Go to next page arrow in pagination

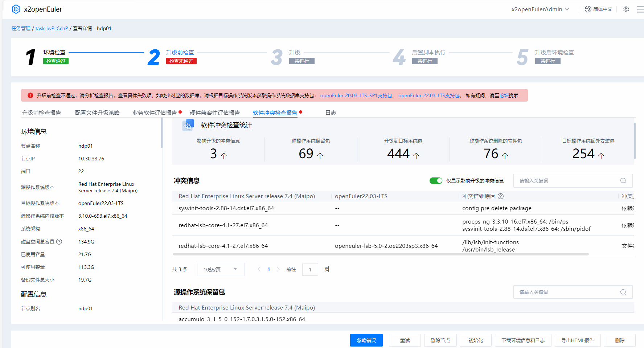(278, 269)
